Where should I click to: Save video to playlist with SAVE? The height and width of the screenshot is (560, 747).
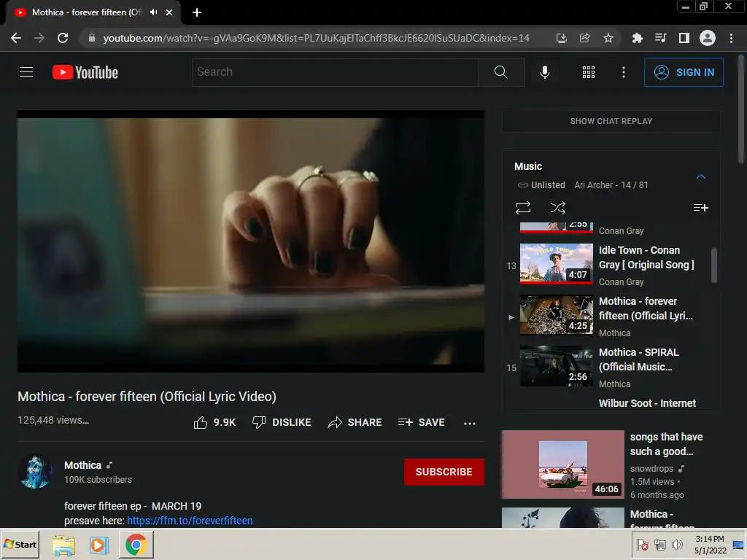coord(422,422)
